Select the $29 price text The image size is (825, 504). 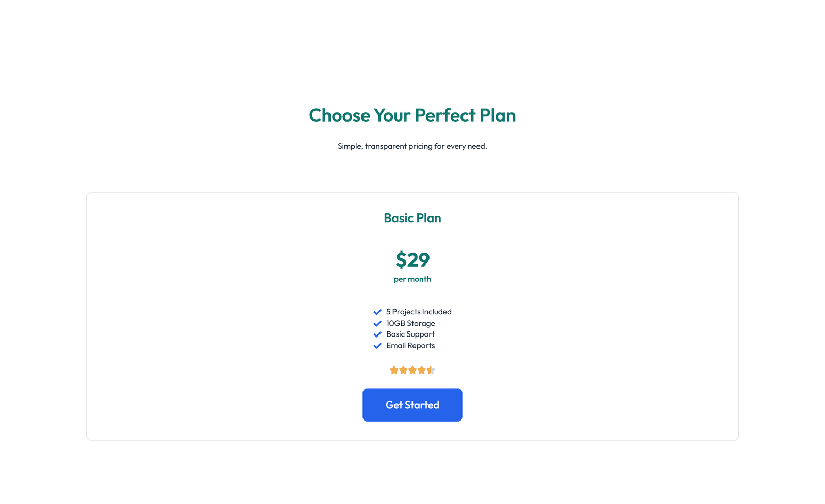tap(412, 261)
